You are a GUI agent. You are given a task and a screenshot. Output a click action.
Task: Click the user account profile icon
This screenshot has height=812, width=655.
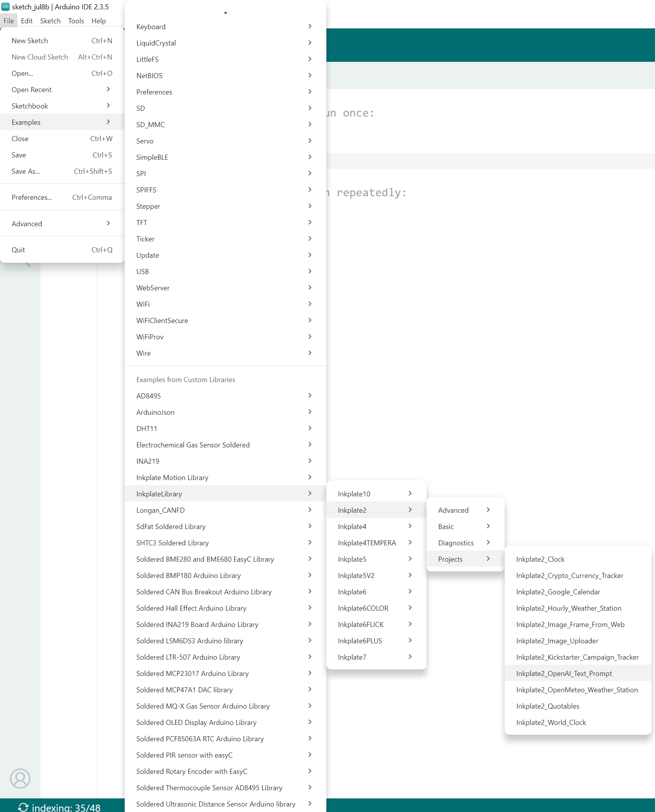coord(20,778)
